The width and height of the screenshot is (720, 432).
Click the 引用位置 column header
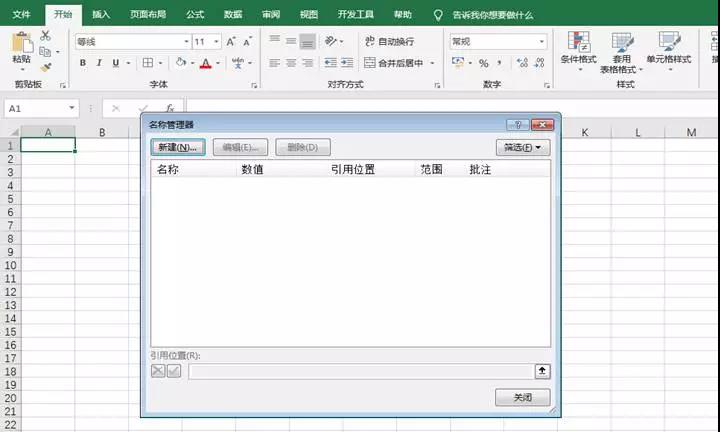coord(353,169)
